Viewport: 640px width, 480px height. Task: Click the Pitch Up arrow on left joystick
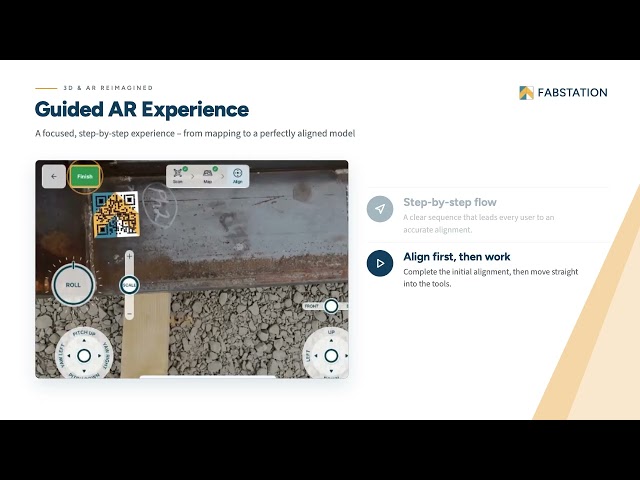click(x=84, y=340)
